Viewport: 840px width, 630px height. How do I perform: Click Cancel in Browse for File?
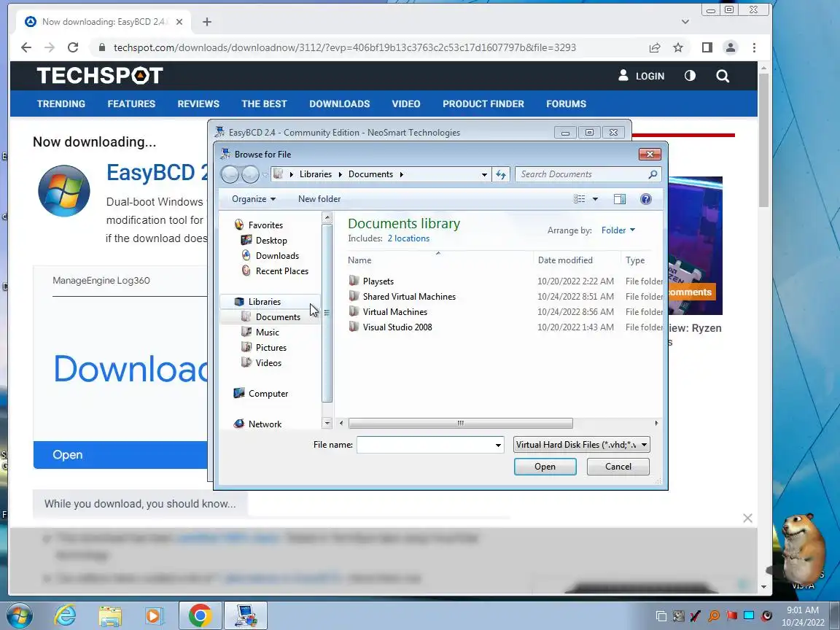[x=618, y=467]
